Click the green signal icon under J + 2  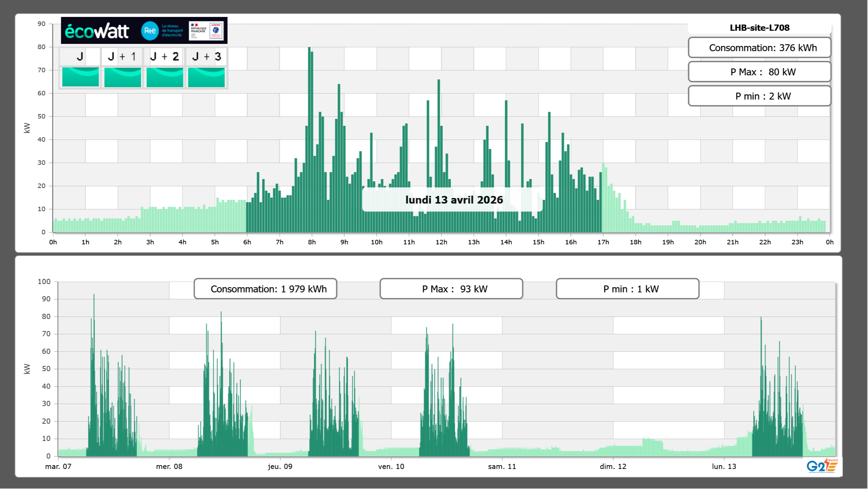[165, 77]
